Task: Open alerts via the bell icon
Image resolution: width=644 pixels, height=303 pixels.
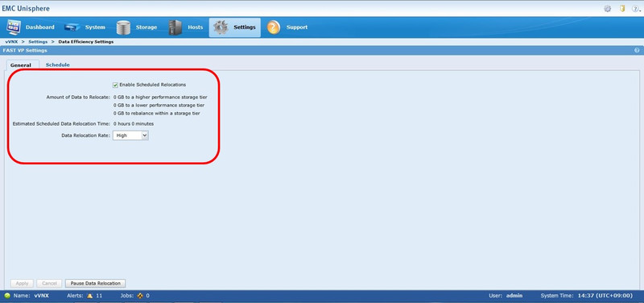Action: (90, 296)
